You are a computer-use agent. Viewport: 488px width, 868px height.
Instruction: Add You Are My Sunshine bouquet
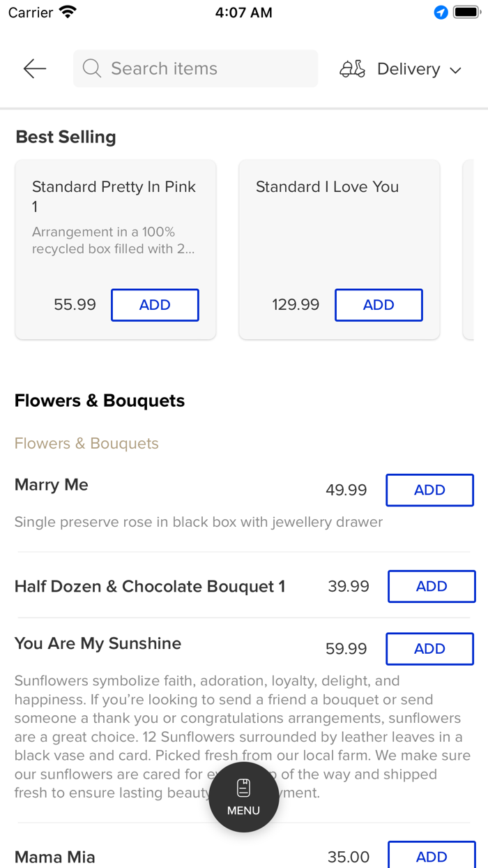coord(429,649)
